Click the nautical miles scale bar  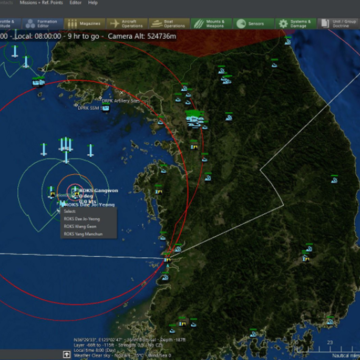(328, 349)
